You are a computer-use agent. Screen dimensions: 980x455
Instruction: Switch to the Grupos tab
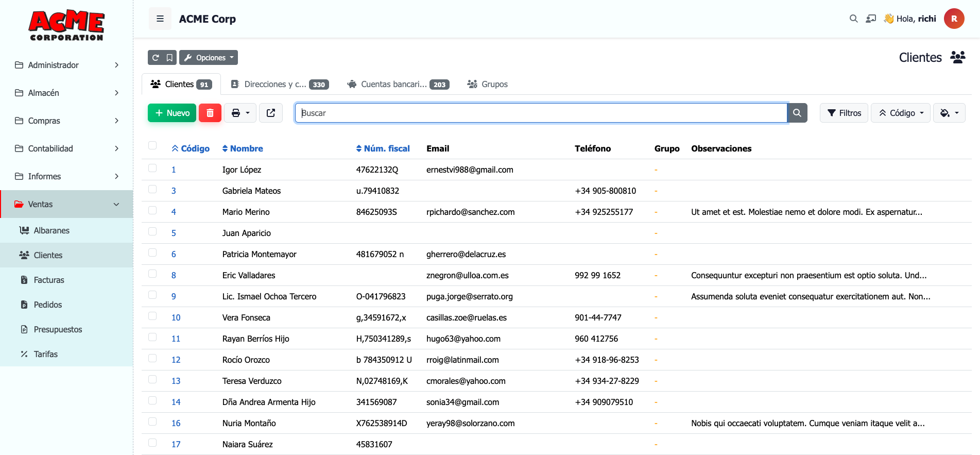(x=487, y=85)
